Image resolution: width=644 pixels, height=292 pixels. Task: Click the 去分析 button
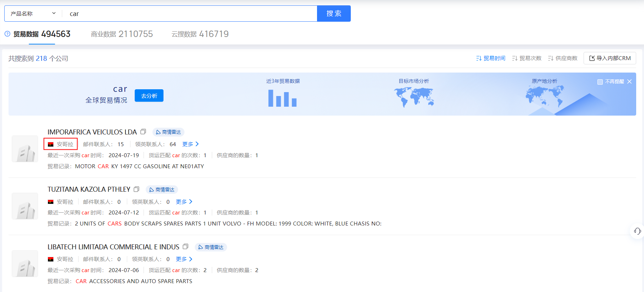click(x=149, y=96)
